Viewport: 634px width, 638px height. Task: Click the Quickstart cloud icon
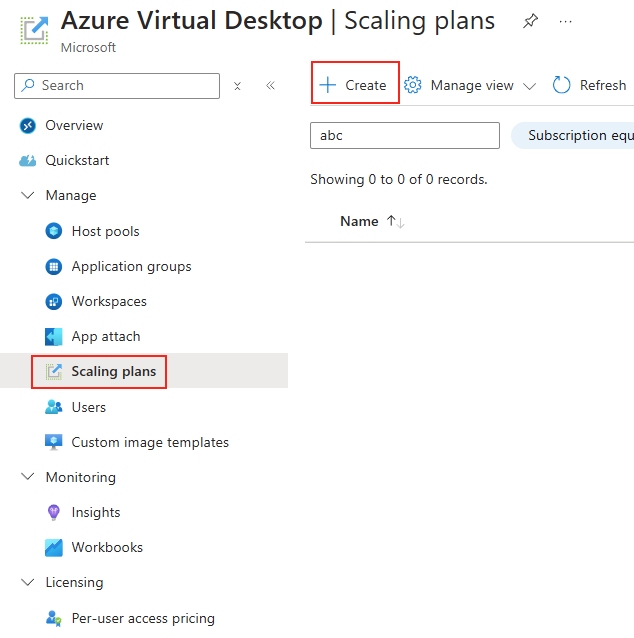[28, 161]
